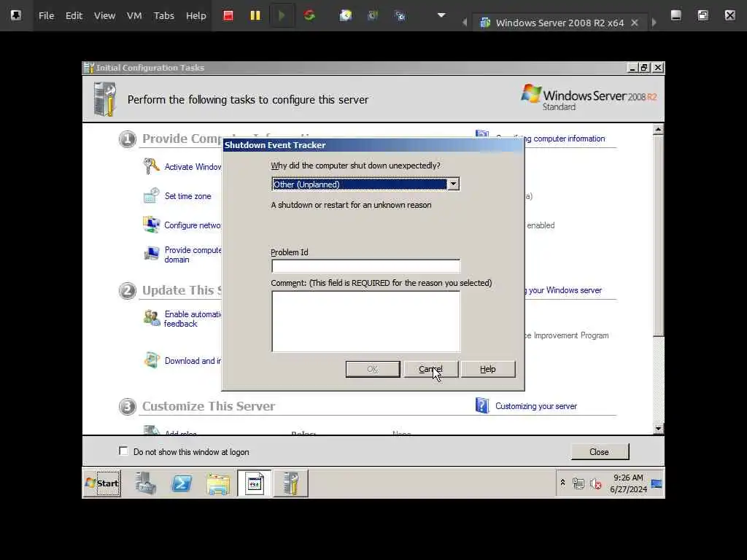747x560 pixels.
Task: Expand the toolbar dropdown arrow
Action: 441,15
